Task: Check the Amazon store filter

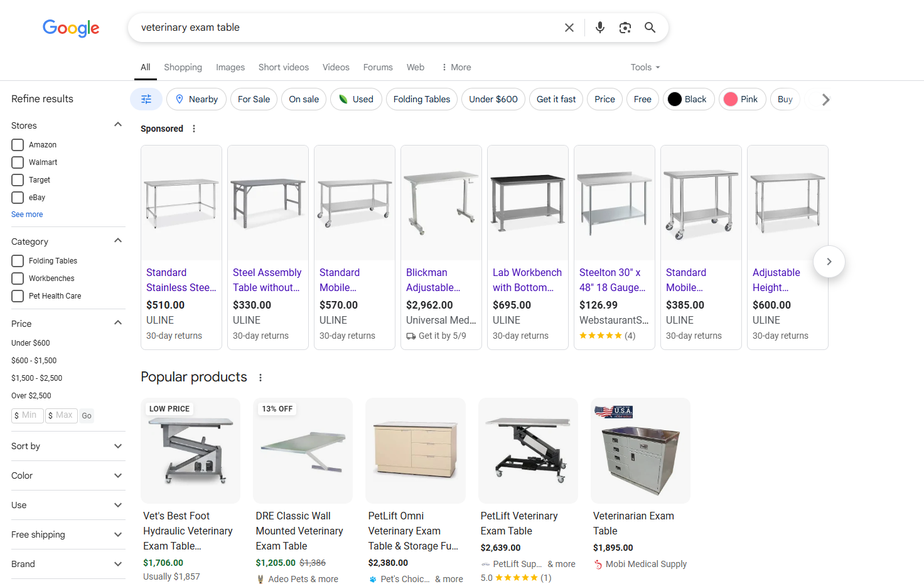Action: click(18, 145)
